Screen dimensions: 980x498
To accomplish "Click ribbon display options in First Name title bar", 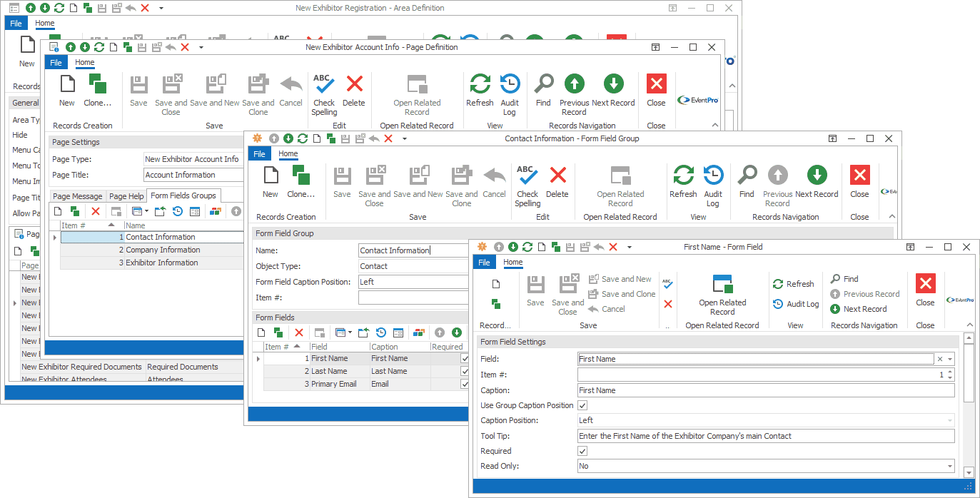I will [x=911, y=247].
